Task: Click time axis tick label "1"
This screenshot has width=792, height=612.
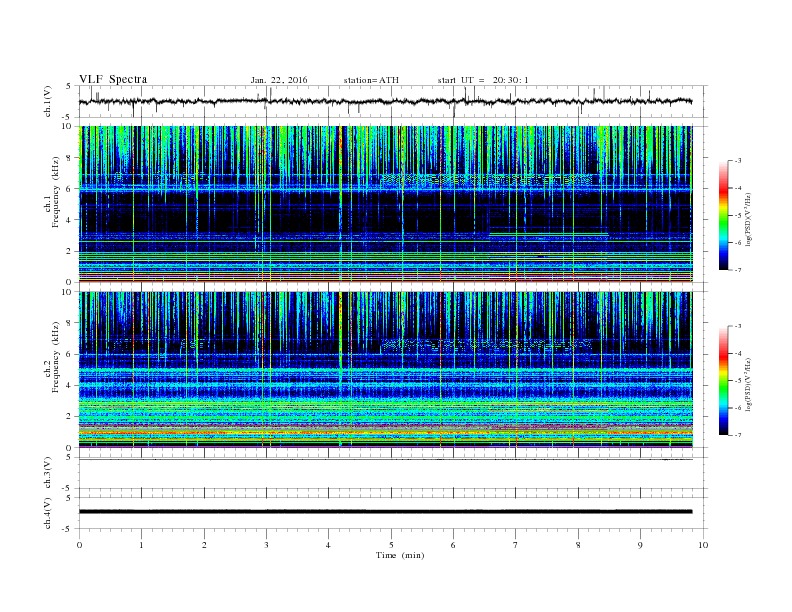Action: 141,545
